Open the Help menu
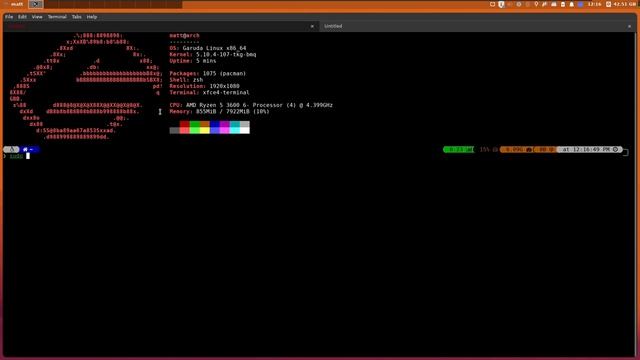Screen dimensions: 640x360 [92, 17]
